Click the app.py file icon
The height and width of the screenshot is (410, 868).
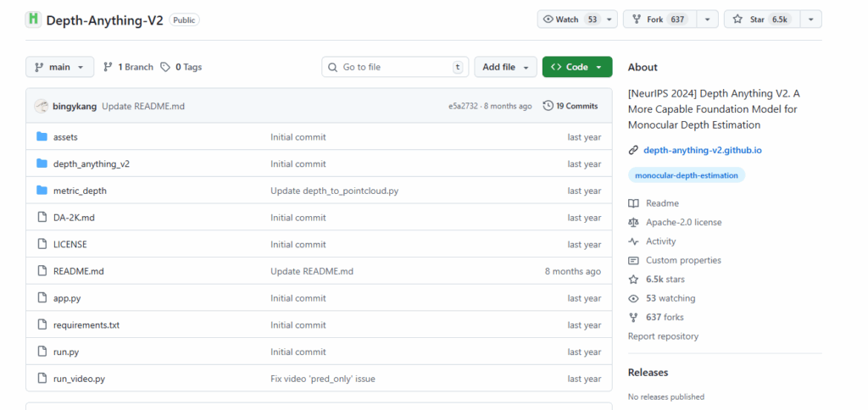(x=42, y=297)
